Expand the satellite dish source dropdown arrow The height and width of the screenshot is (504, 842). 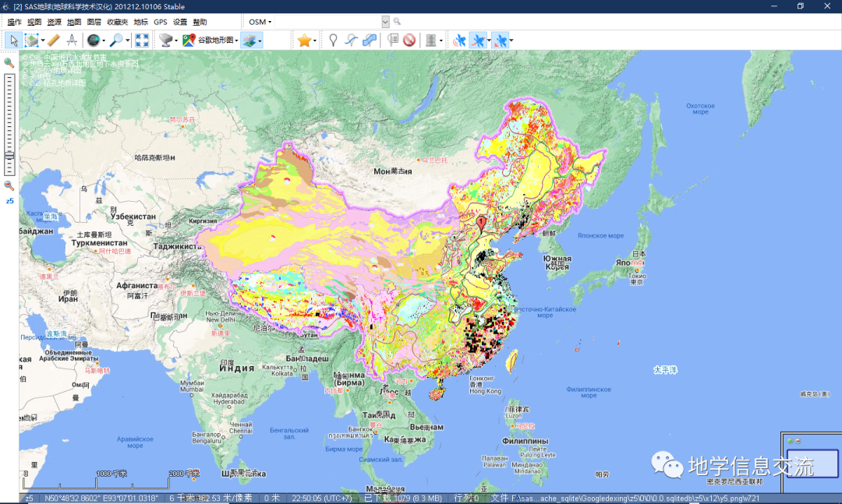(176, 41)
